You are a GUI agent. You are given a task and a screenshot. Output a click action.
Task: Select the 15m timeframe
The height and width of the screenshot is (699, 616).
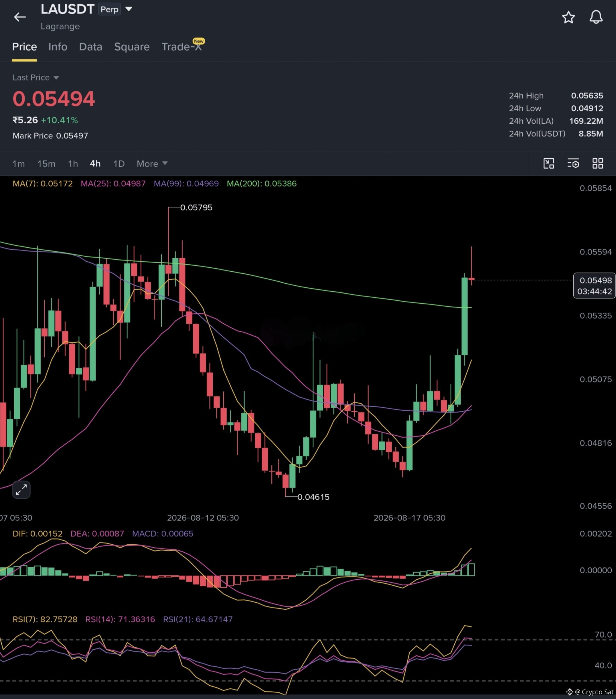point(46,164)
